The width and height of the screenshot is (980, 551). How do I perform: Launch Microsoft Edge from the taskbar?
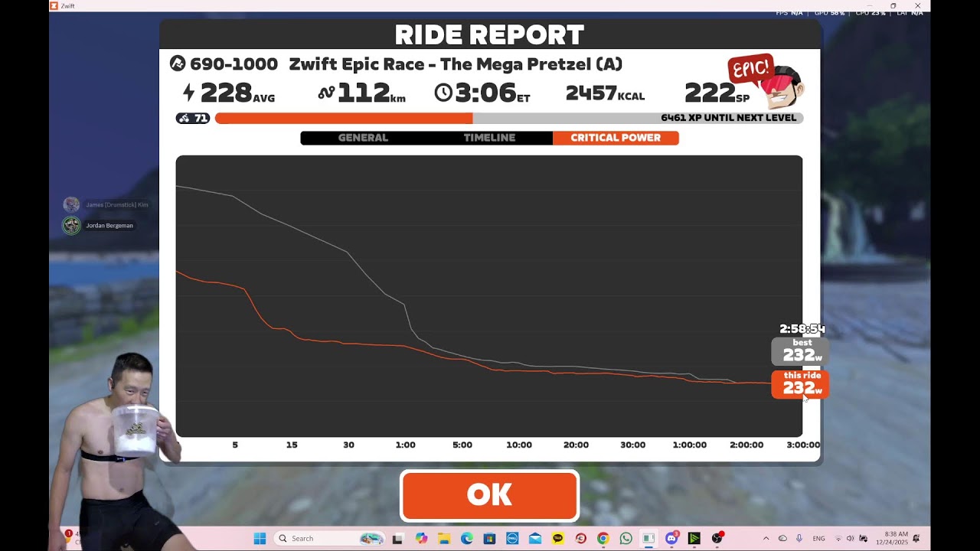tap(467, 539)
